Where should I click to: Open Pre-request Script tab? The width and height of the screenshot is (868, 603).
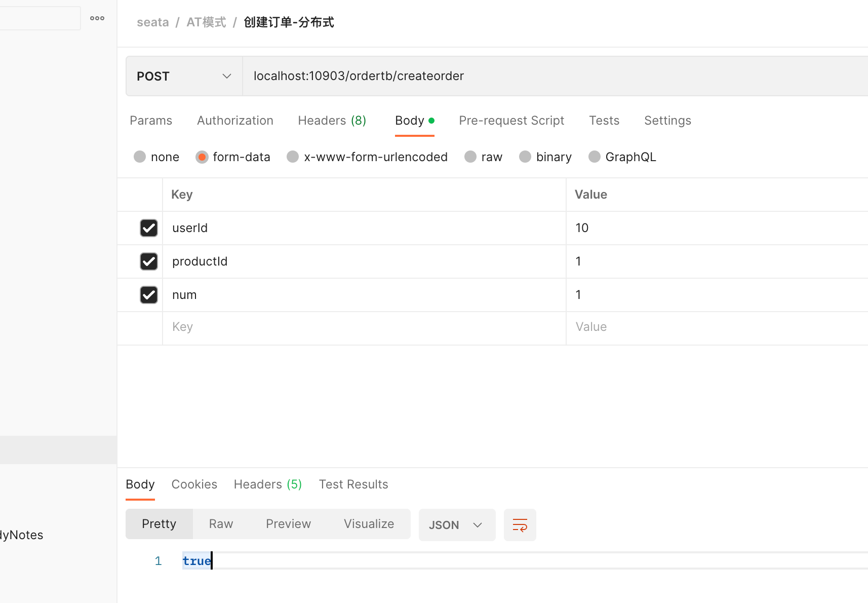click(x=511, y=121)
